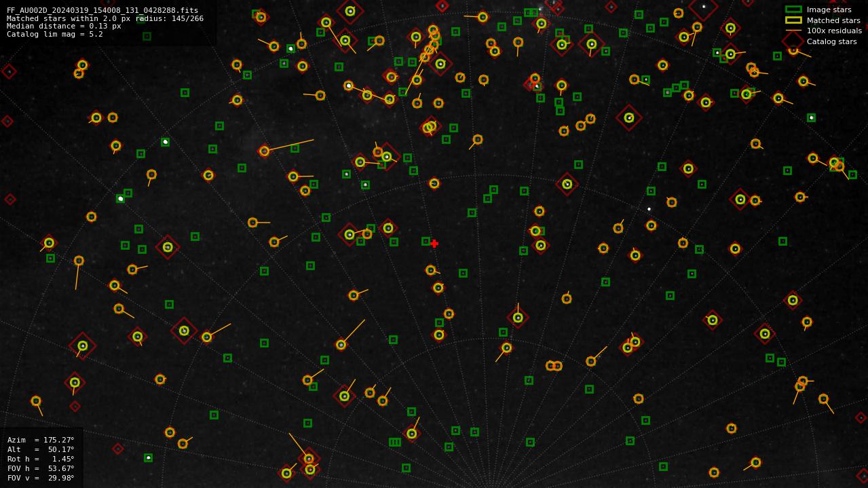Select the '100x residuals' legend label
Viewport: 868px width, 488px height.
834,31
